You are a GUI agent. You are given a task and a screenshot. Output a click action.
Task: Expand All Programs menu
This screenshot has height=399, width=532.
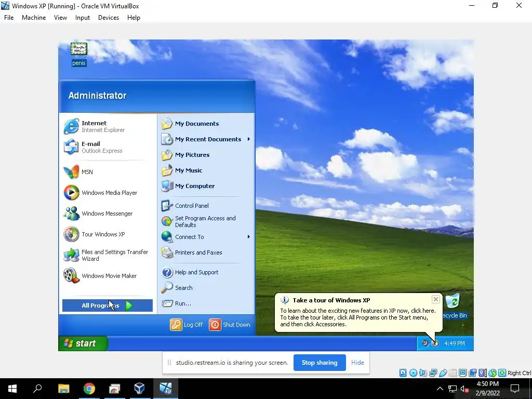107,305
